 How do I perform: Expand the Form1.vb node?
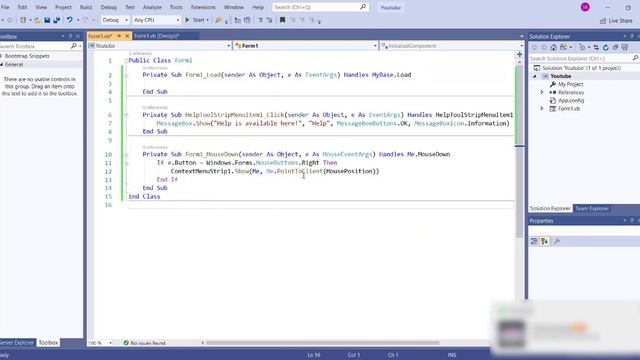coord(542,109)
